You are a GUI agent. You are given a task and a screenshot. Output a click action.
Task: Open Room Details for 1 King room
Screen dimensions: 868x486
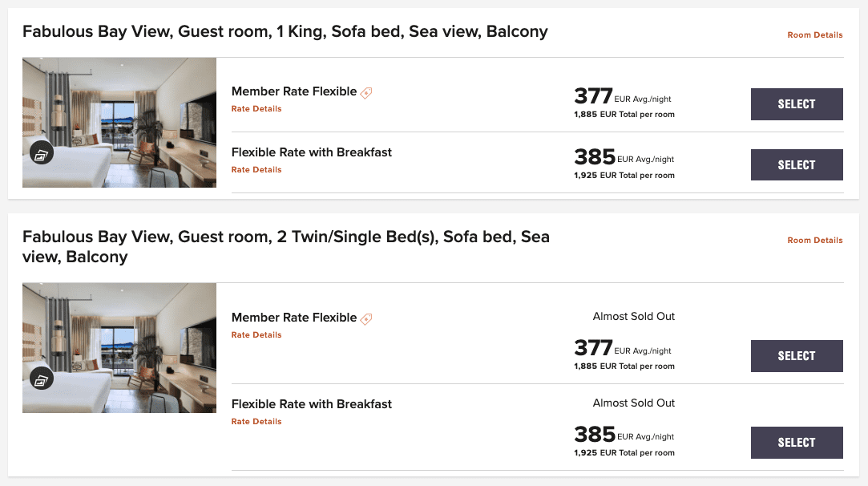(x=815, y=35)
